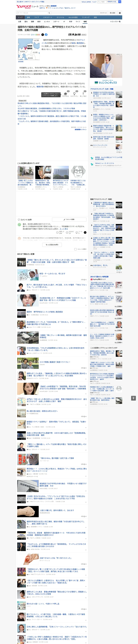Click the comment count bubble showing 32
The width and height of the screenshot is (138, 644).
click(33, 35)
